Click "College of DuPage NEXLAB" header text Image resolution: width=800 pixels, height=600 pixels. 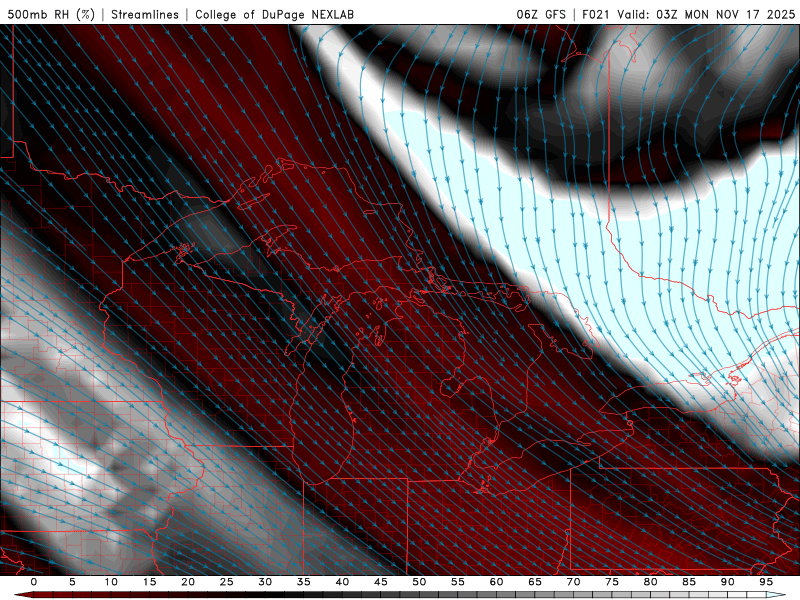[x=274, y=14]
